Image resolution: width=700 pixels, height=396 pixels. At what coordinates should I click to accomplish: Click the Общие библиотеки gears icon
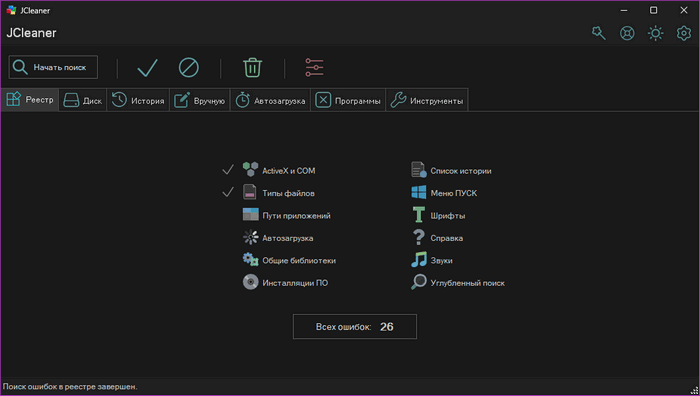[250, 259]
